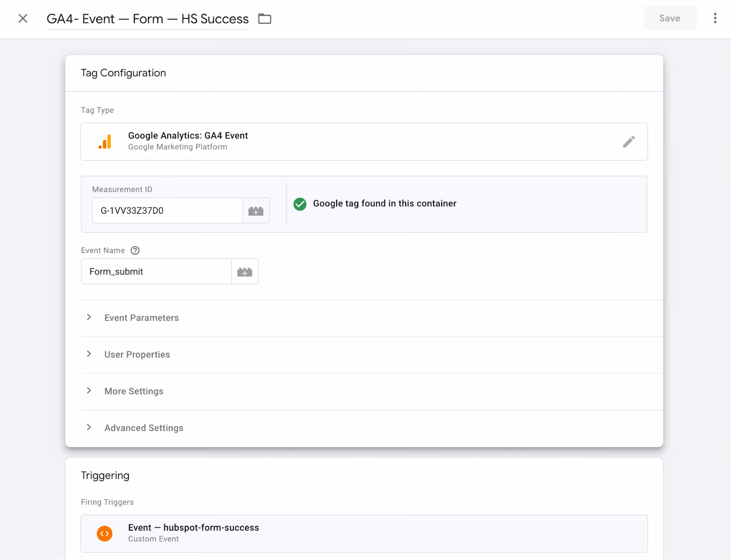This screenshot has width=731, height=560.
Task: Expand the User Properties section
Action: [372, 355]
